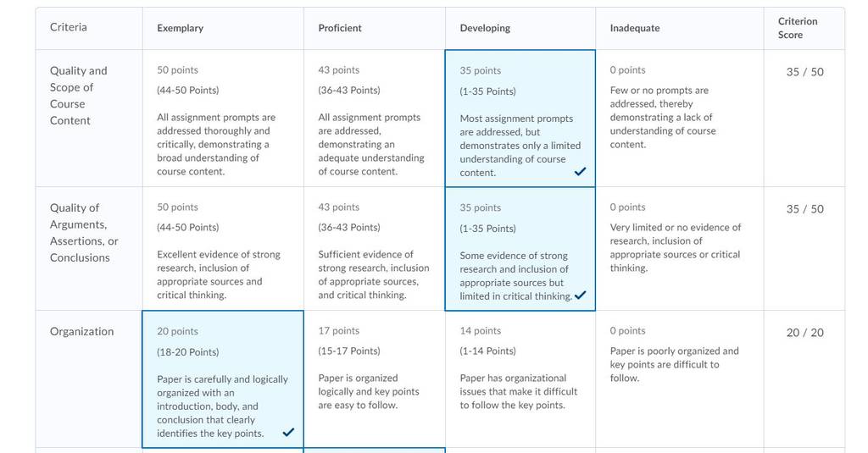Click the 20 / 20 Organization score
Image resolution: width=868 pixels, height=453 pixels.
[x=804, y=333]
